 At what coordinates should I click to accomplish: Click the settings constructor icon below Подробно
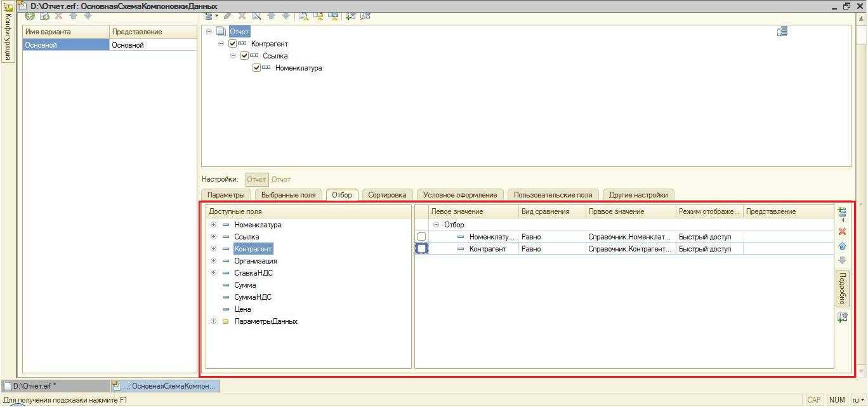[x=842, y=317]
